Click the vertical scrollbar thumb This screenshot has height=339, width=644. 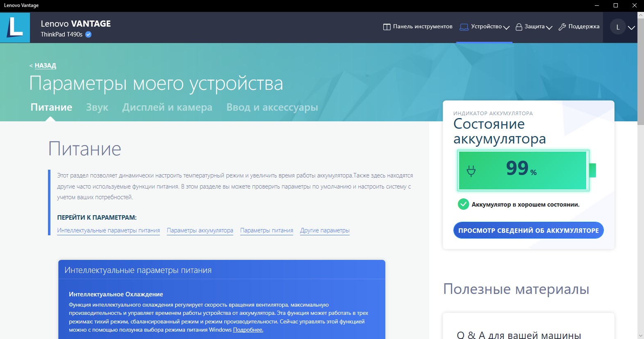[641, 71]
